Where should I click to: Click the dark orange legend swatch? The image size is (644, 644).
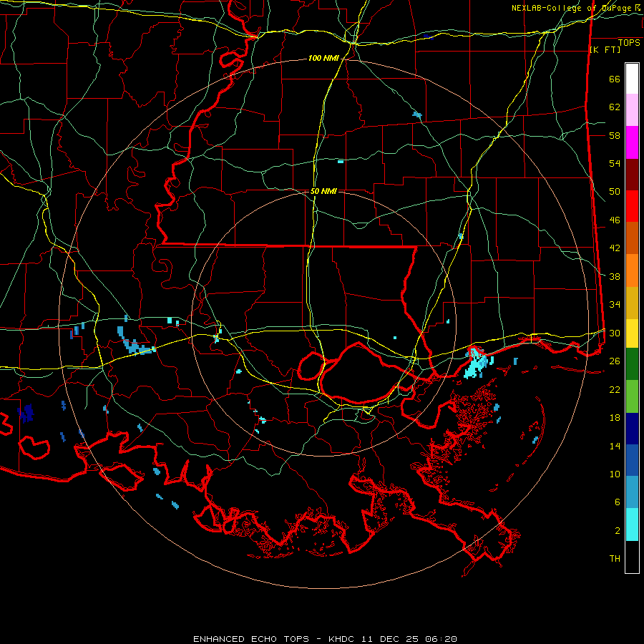point(632,238)
